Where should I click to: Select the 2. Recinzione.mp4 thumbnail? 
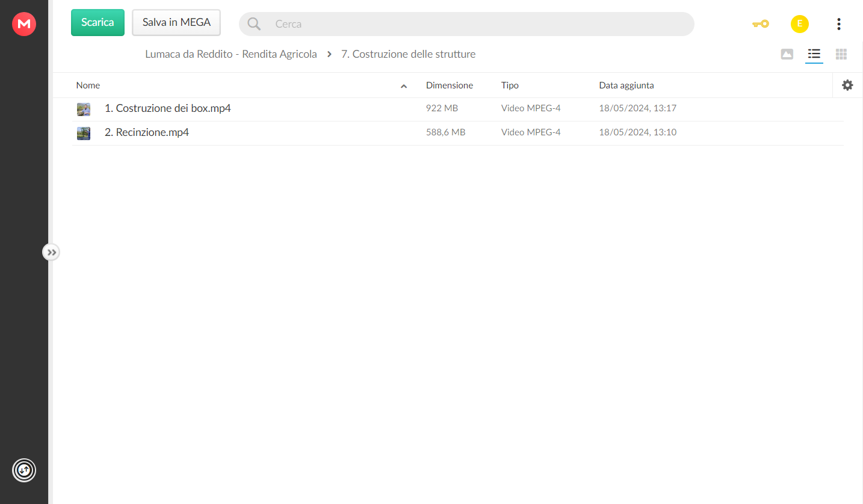[x=84, y=133]
